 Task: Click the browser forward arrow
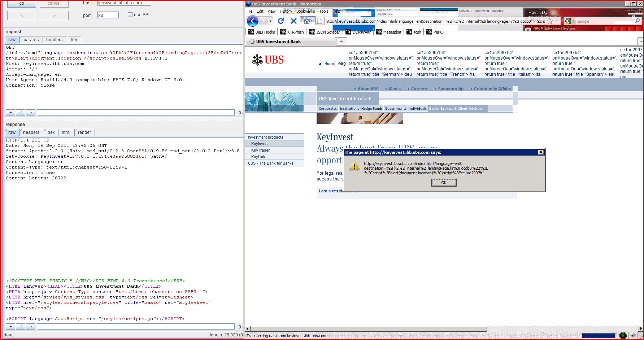[x=264, y=21]
